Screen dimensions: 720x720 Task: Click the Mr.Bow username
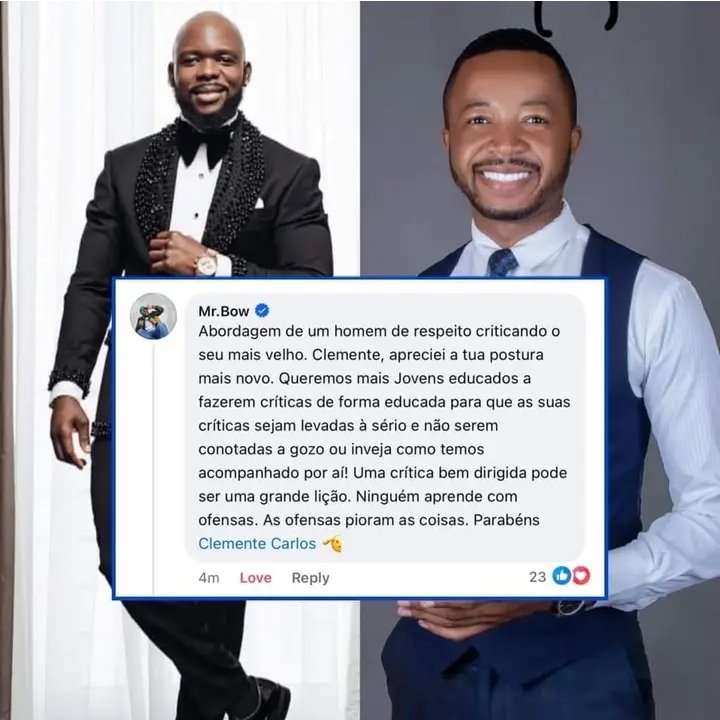pyautogui.click(x=224, y=311)
